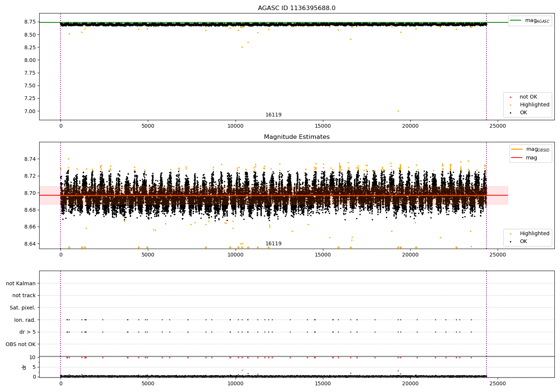This screenshot has height=392, width=560.
Task: Click the 7.00 tick label on top plot
Action: click(x=29, y=111)
